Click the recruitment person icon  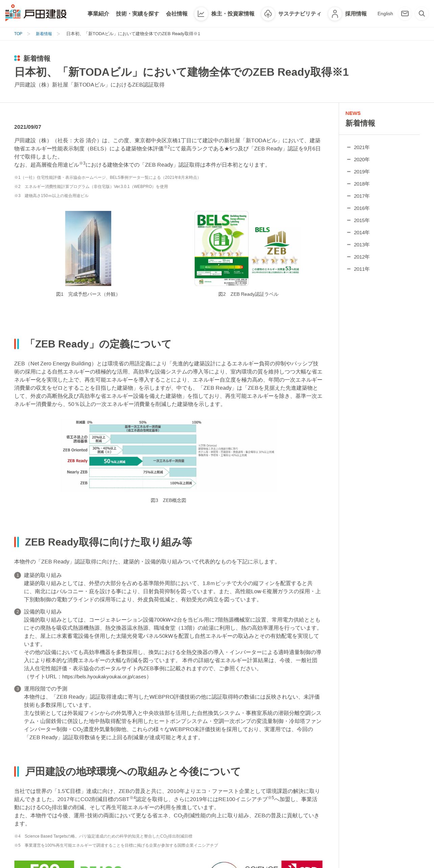pos(335,14)
